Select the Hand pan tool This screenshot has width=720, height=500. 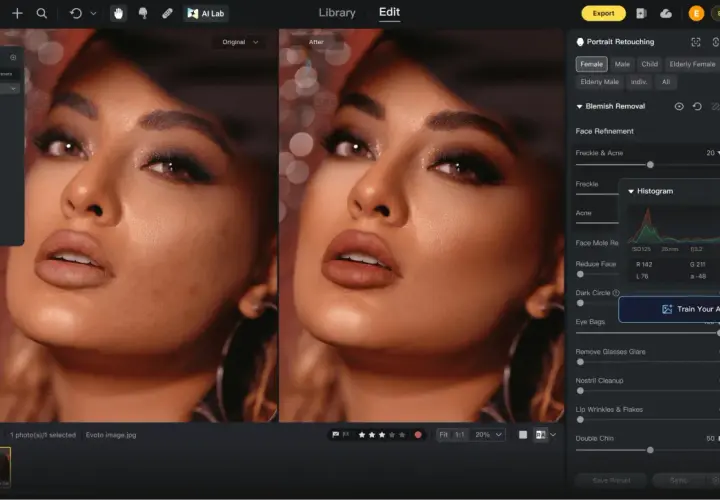118,13
